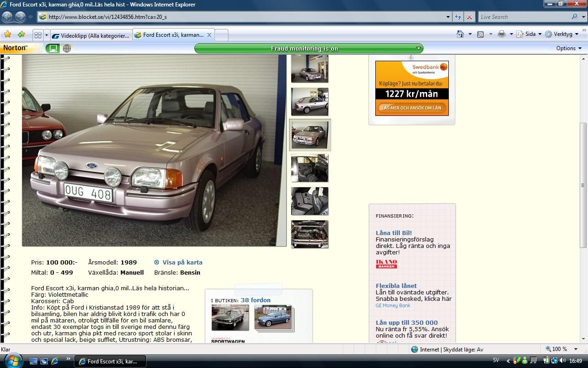Open a new blank tab
Screen dimensions: 588x368
click(221, 35)
